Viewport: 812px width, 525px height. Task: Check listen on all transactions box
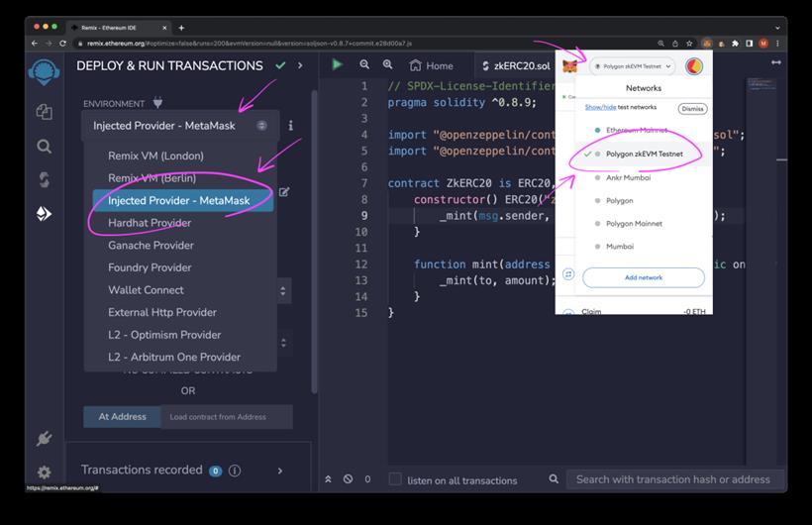coord(395,478)
